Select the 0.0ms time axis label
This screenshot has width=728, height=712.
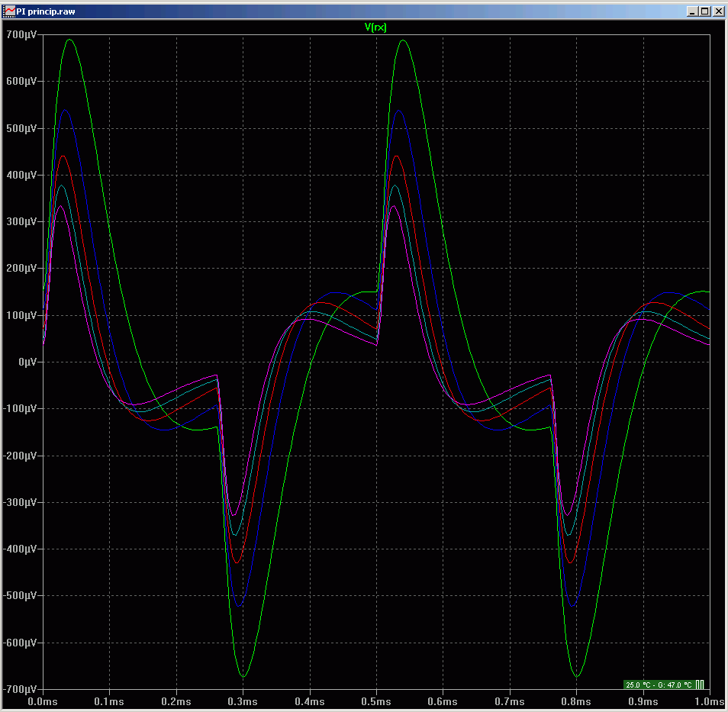coord(43,701)
